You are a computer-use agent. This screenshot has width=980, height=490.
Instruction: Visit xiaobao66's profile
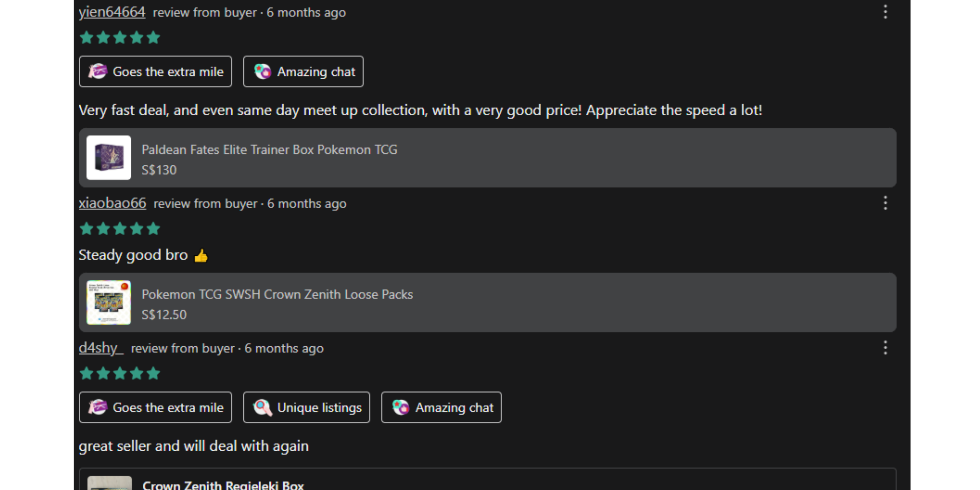tap(112, 203)
